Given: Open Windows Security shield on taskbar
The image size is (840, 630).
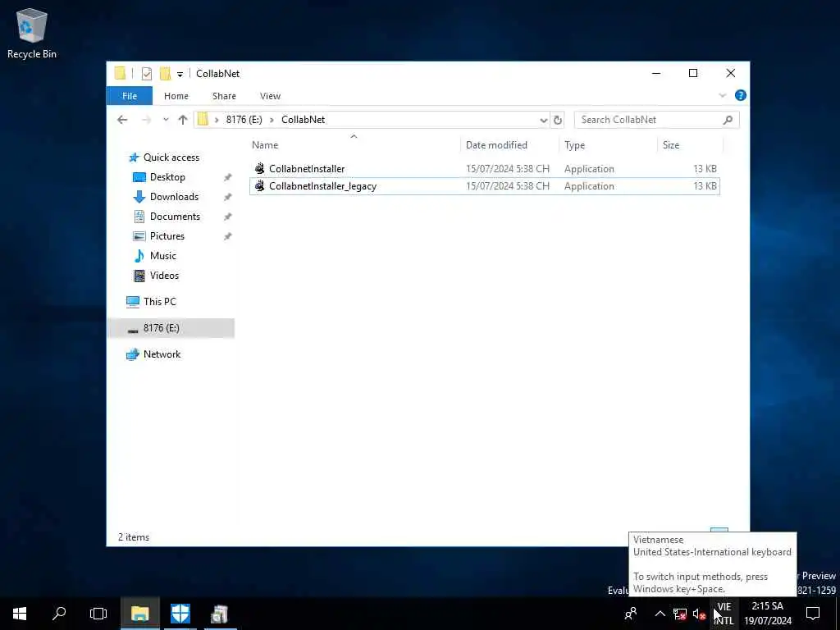Looking at the screenshot, I should (180, 614).
